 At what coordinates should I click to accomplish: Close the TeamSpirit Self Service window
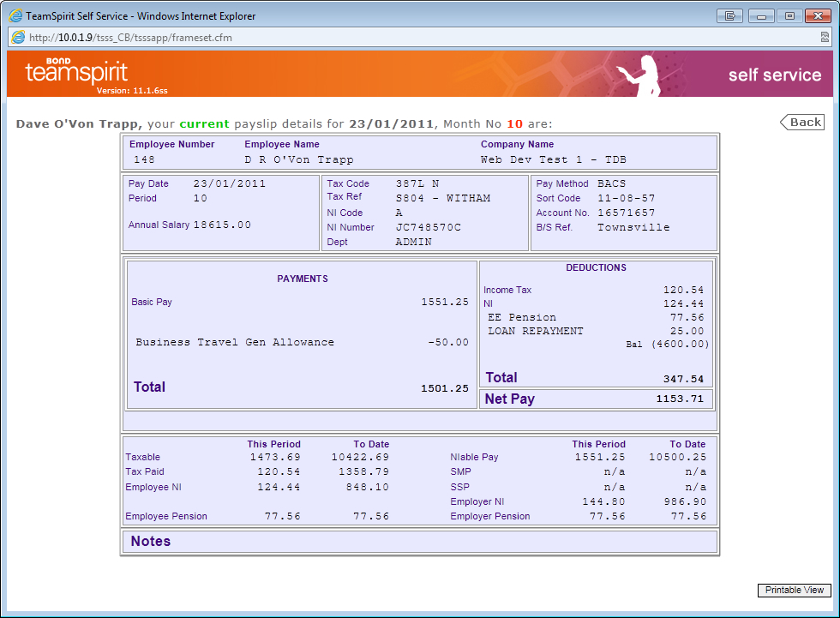coord(817,15)
